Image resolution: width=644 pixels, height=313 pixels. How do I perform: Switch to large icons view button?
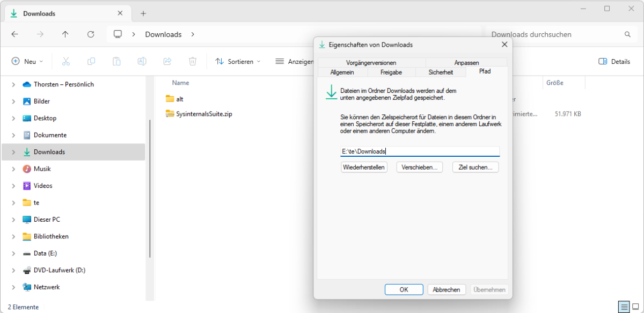click(x=636, y=307)
